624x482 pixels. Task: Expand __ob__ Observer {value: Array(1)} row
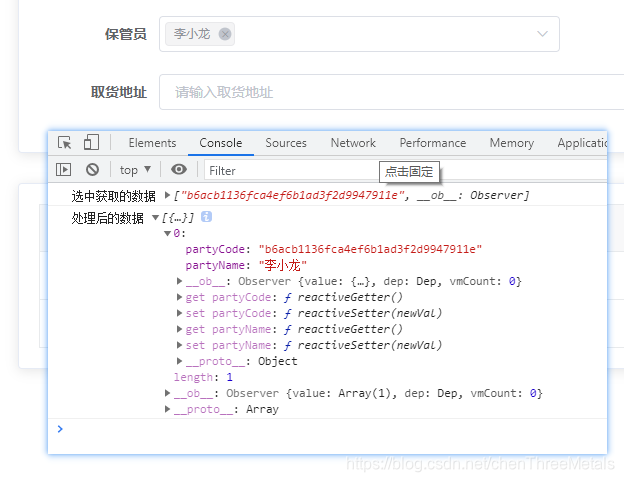click(x=168, y=393)
